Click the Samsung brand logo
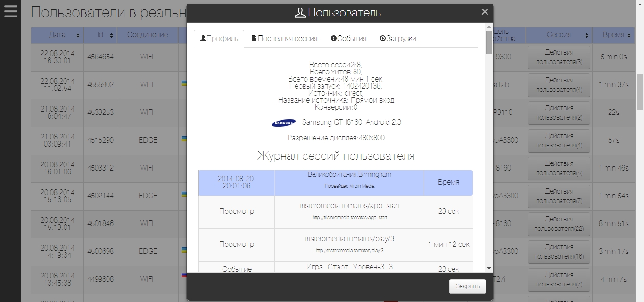The height and width of the screenshot is (302, 644). [x=284, y=123]
